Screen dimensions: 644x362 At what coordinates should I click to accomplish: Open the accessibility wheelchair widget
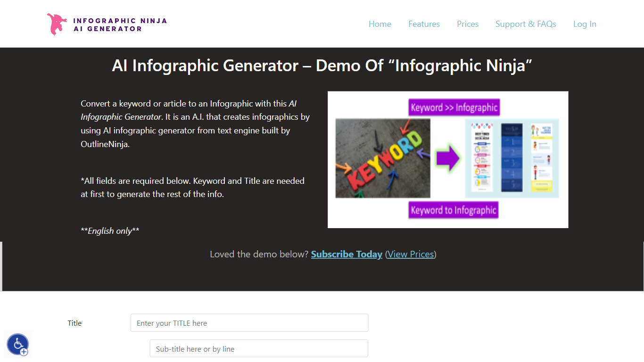18,344
